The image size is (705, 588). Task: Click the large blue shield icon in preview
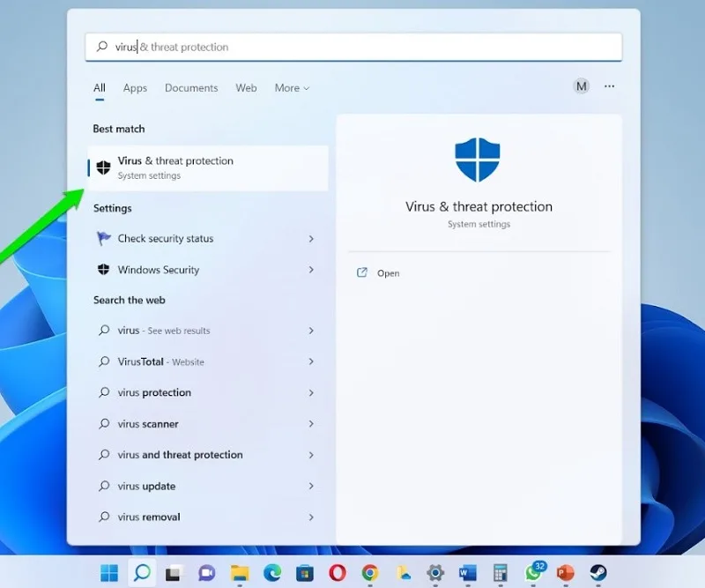pyautogui.click(x=478, y=160)
